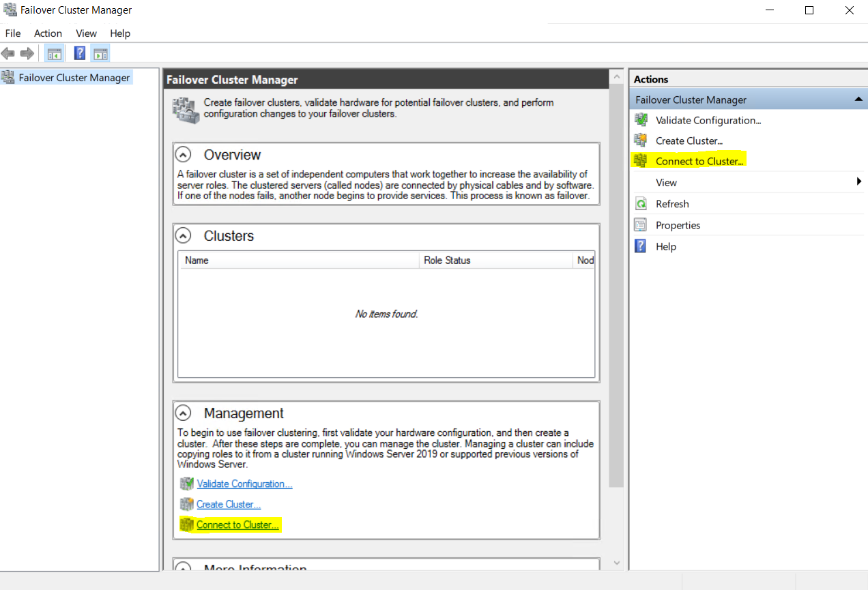The width and height of the screenshot is (868, 590).
Task: Click the Properties icon in Actions pane
Action: (x=641, y=225)
